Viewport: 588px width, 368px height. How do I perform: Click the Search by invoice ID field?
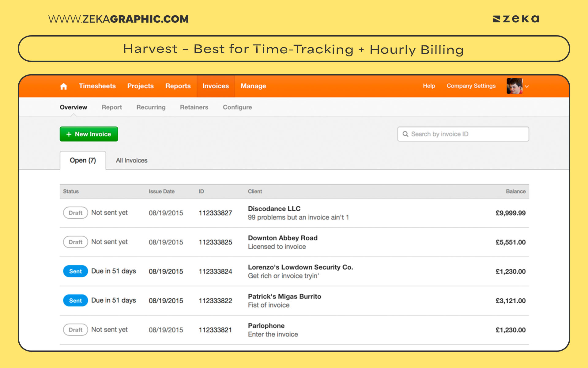point(462,134)
